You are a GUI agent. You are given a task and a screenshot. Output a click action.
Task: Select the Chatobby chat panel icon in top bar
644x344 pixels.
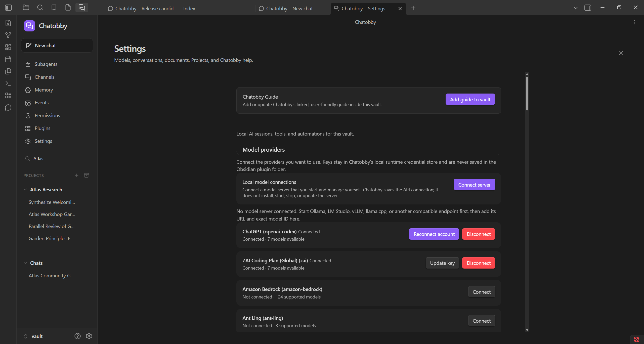[82, 8]
